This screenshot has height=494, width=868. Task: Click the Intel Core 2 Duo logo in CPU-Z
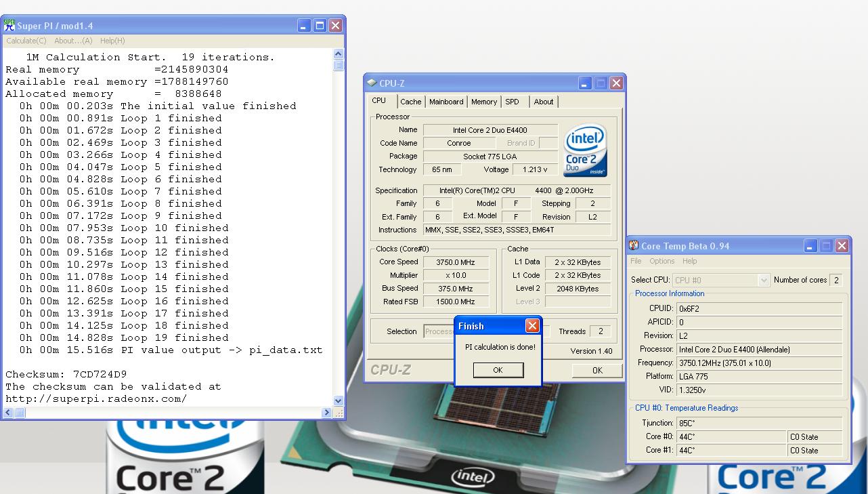click(586, 150)
